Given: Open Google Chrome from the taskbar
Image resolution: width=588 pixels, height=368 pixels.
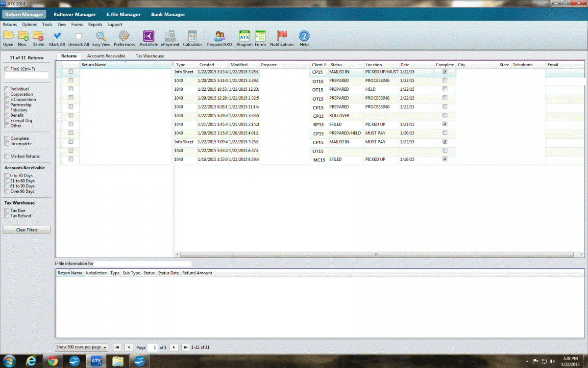Looking at the screenshot, I should pos(53,361).
